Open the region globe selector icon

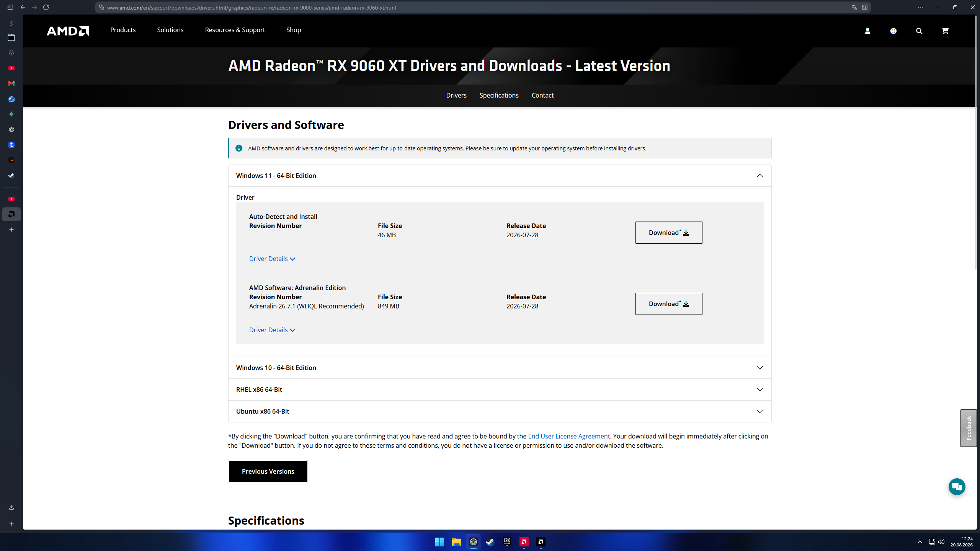coord(893,31)
